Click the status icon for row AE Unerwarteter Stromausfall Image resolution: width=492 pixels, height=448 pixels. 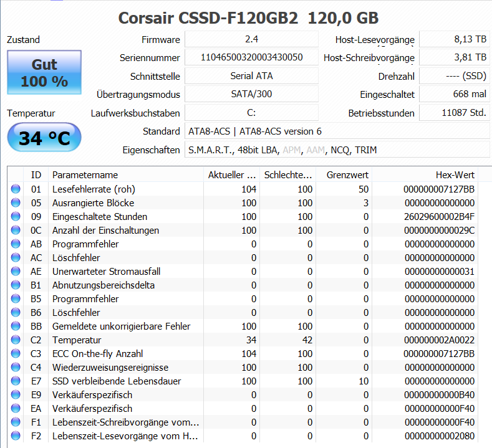tap(16, 271)
